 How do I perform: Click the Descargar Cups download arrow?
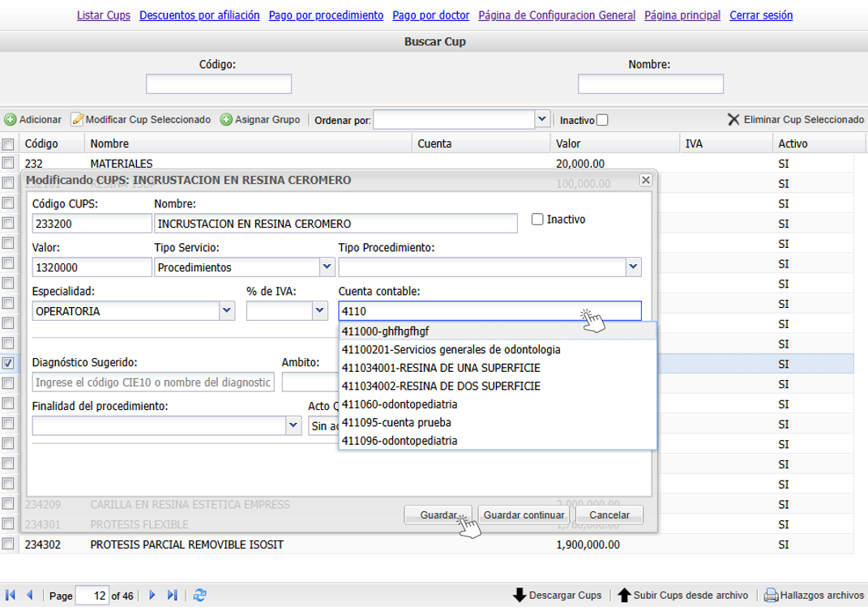pos(520,596)
